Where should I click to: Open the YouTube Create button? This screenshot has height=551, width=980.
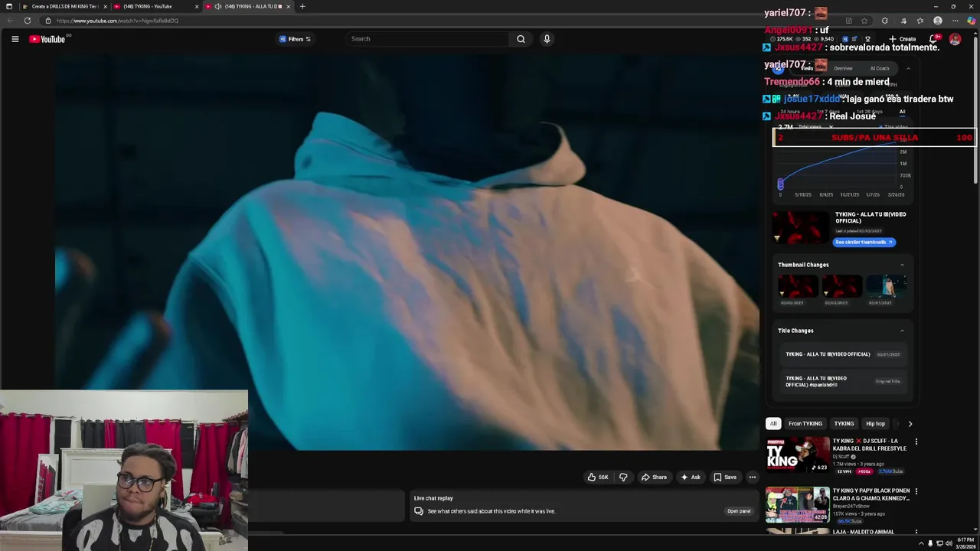point(903,39)
